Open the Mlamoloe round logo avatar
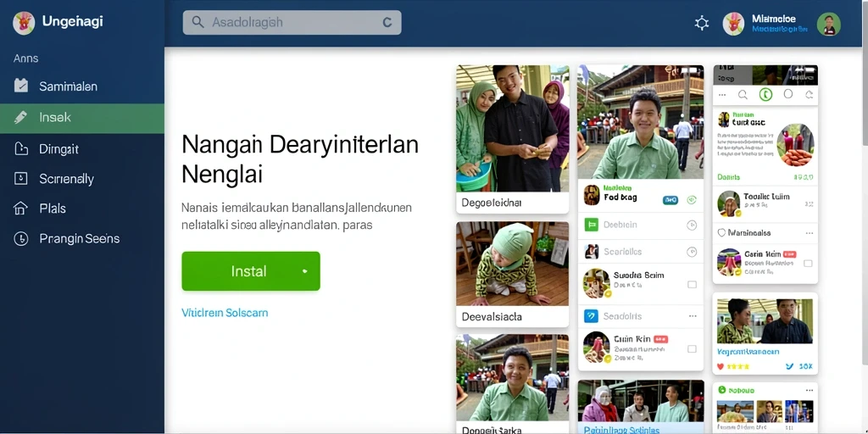 coord(733,24)
